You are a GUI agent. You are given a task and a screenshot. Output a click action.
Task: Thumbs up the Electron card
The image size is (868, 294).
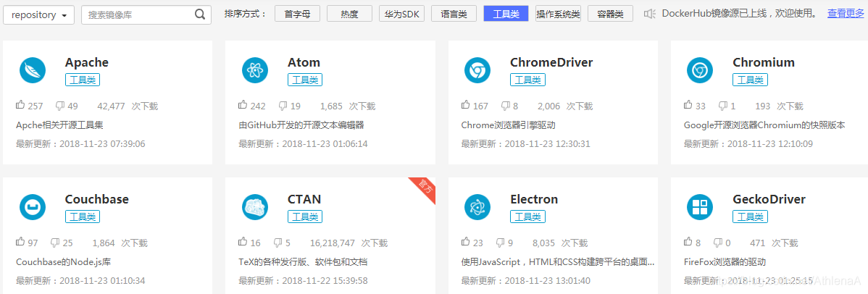pyautogui.click(x=466, y=241)
